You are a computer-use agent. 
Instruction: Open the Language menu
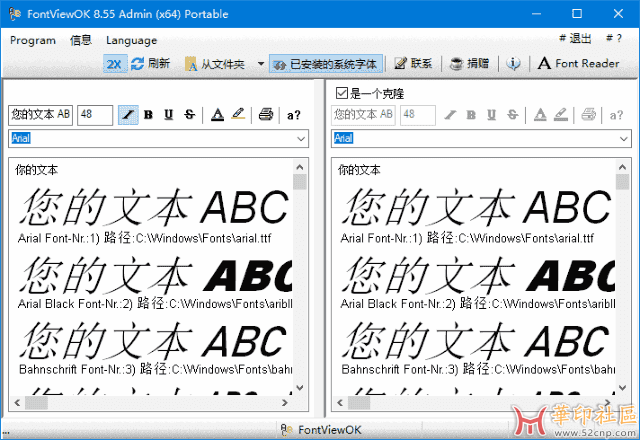tap(131, 40)
